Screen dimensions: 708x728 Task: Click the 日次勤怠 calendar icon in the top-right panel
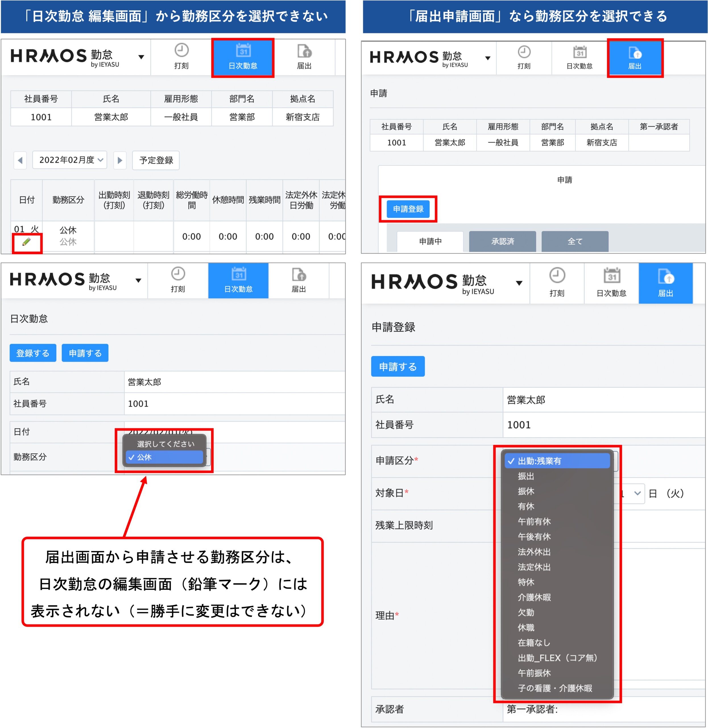click(x=579, y=53)
